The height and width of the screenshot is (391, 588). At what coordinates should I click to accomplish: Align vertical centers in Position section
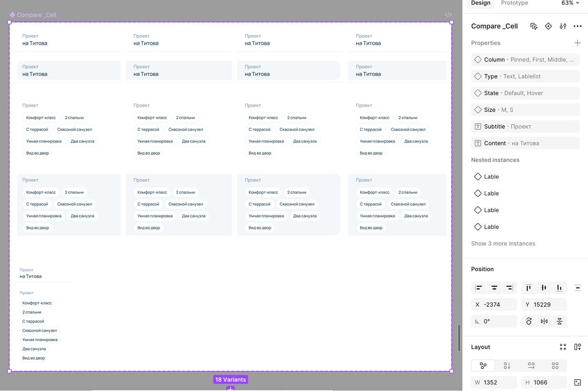click(x=544, y=288)
